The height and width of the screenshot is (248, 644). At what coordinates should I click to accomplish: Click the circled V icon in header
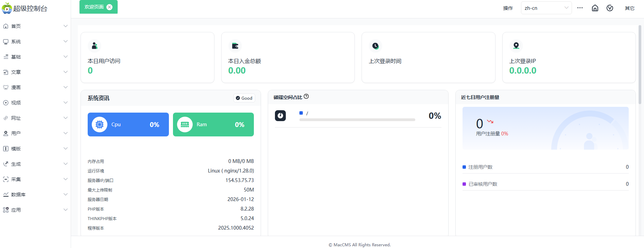(610, 8)
